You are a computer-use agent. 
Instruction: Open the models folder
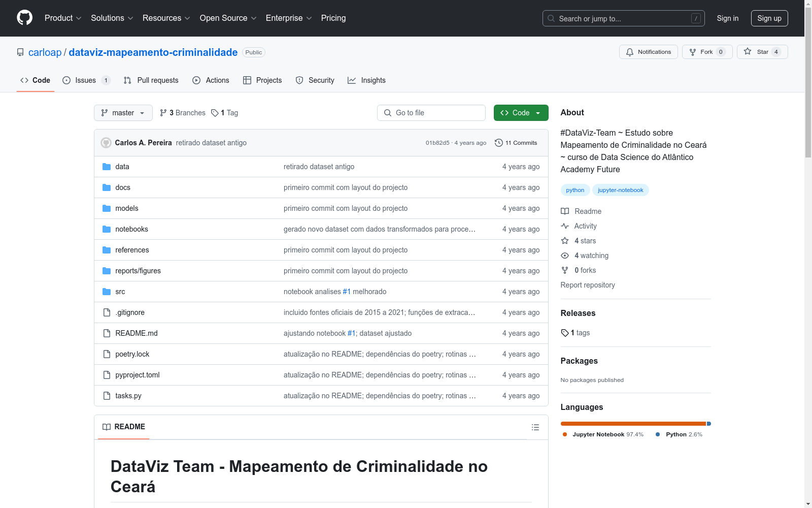(x=127, y=208)
